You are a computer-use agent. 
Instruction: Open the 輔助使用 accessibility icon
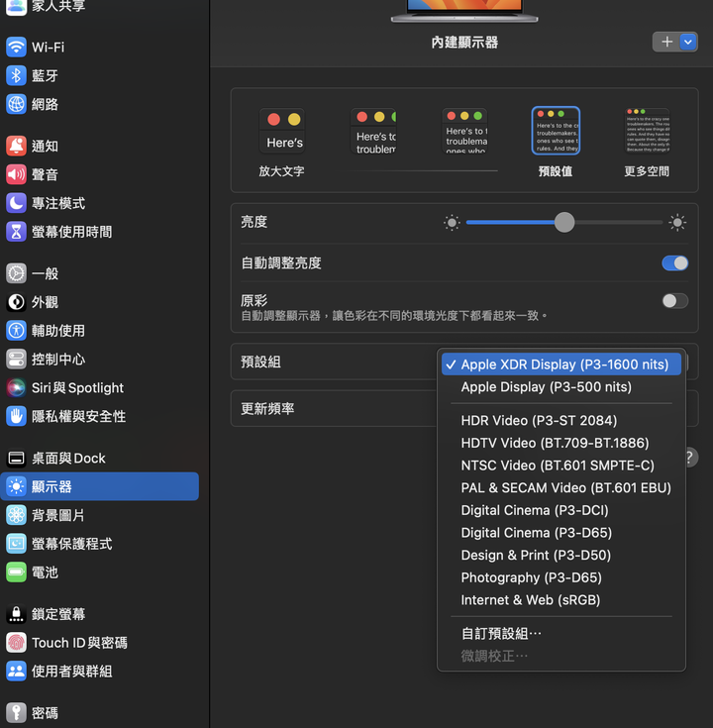click(16, 331)
